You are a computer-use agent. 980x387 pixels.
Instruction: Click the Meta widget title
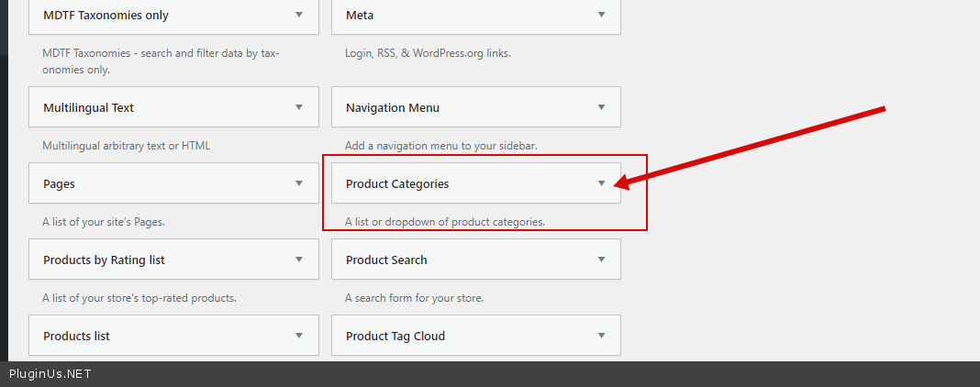tap(360, 15)
